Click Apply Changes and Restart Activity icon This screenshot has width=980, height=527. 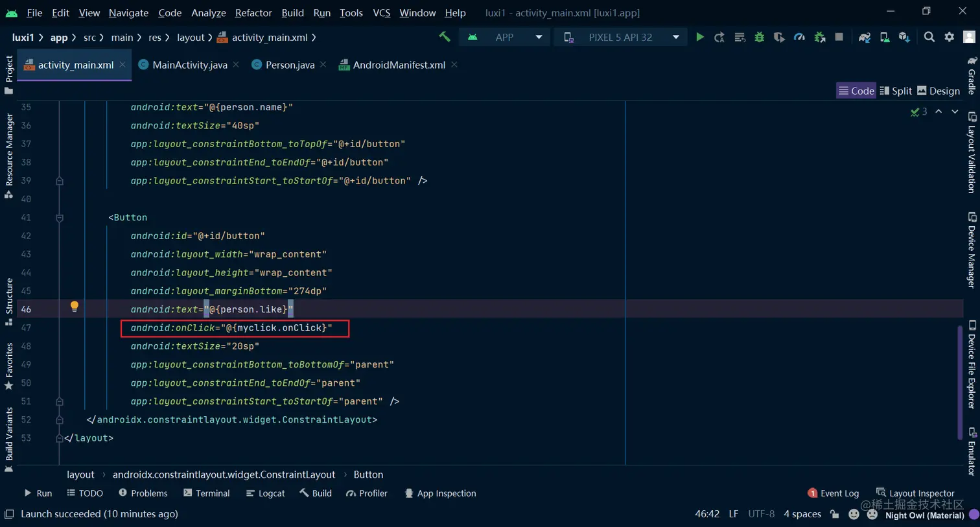(x=719, y=38)
